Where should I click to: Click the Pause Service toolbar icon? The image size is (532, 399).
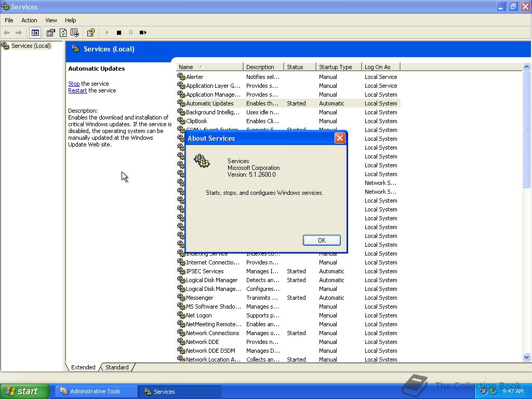[x=130, y=33]
